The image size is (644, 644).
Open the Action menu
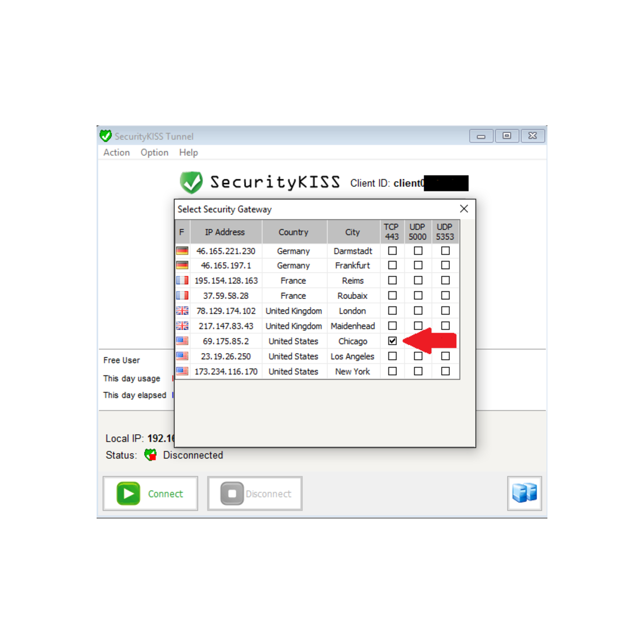coord(116,152)
